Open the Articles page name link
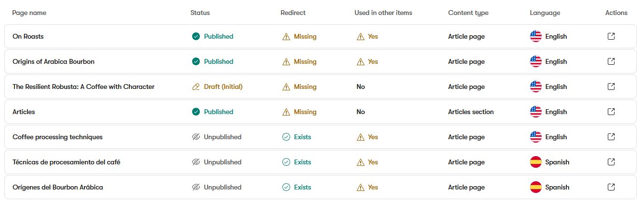This screenshot has height=204, width=644. tap(24, 112)
